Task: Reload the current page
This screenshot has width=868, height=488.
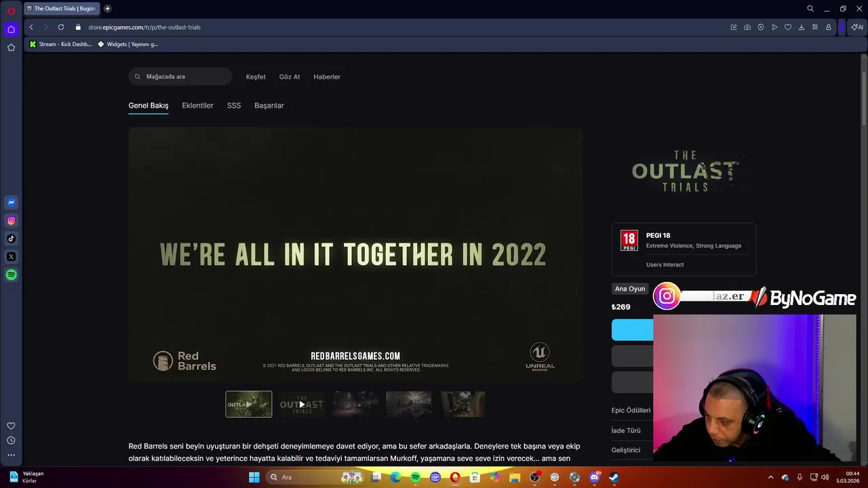Action: pos(61,27)
